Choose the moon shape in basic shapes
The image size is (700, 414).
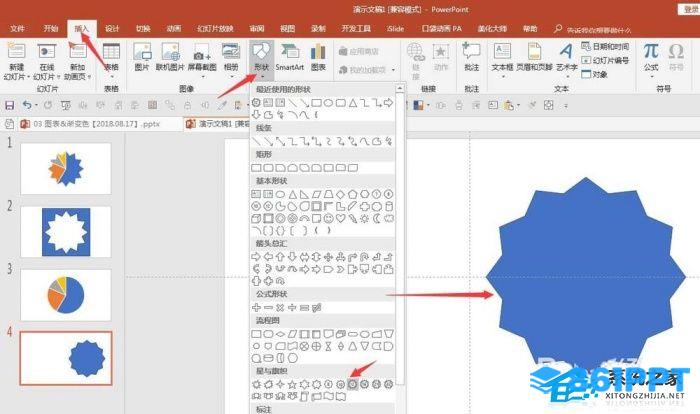point(377,218)
